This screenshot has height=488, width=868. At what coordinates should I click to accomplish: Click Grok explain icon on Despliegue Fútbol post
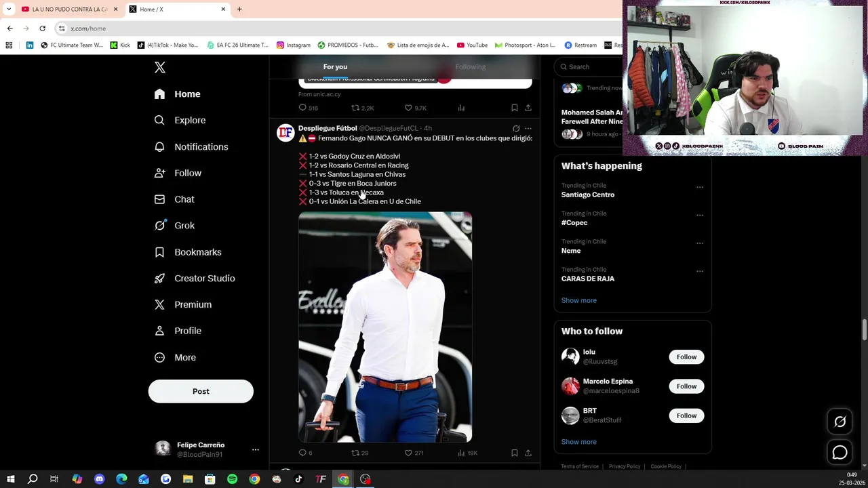coord(516,128)
